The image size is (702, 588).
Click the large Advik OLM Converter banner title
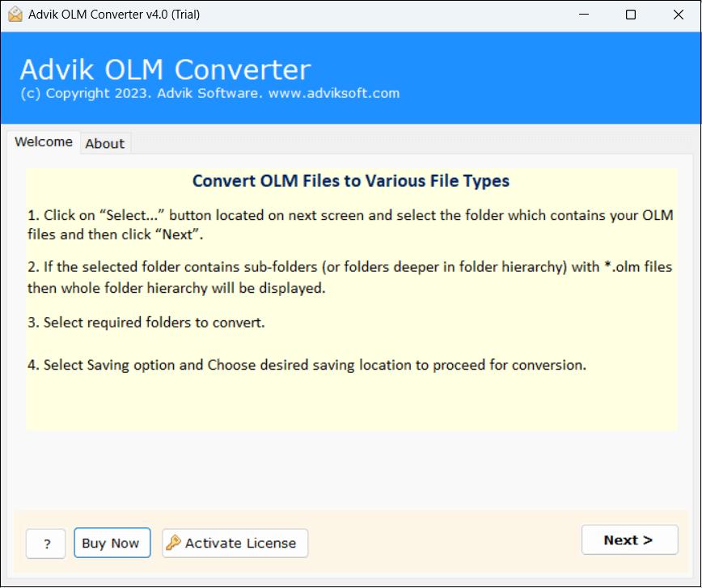point(165,69)
